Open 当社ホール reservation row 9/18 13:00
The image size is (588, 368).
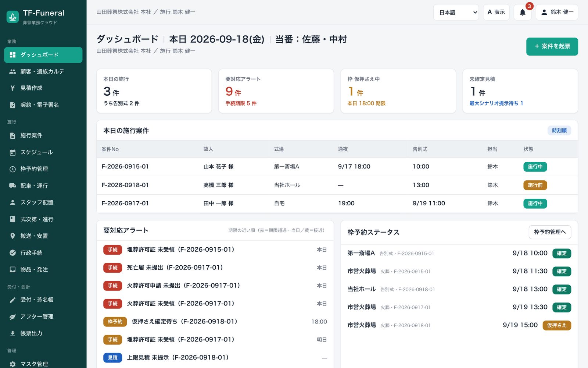[x=459, y=289]
